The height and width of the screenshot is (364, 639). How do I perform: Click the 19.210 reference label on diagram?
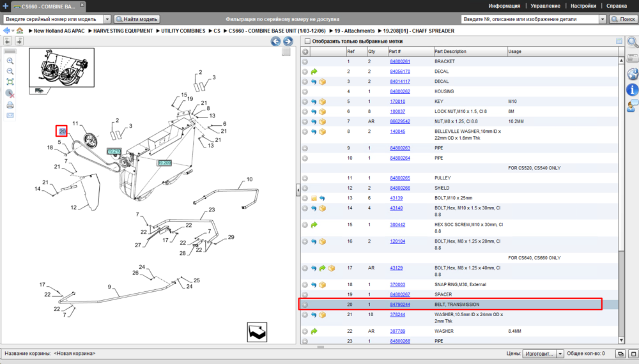(x=114, y=151)
